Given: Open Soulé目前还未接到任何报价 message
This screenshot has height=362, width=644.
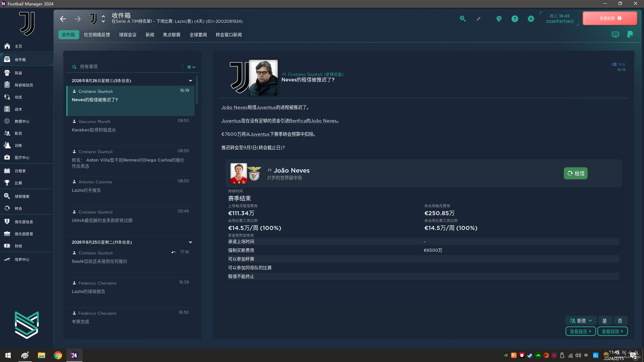Looking at the screenshot, I should pos(130,262).
